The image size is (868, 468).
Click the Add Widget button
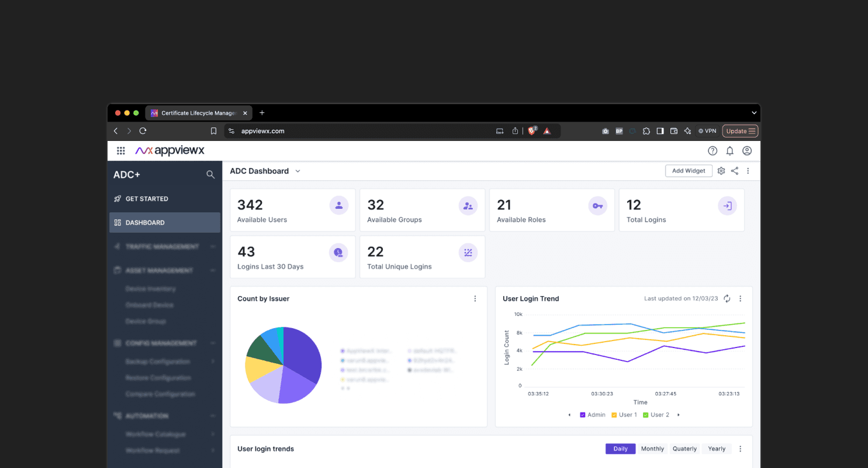(x=689, y=171)
